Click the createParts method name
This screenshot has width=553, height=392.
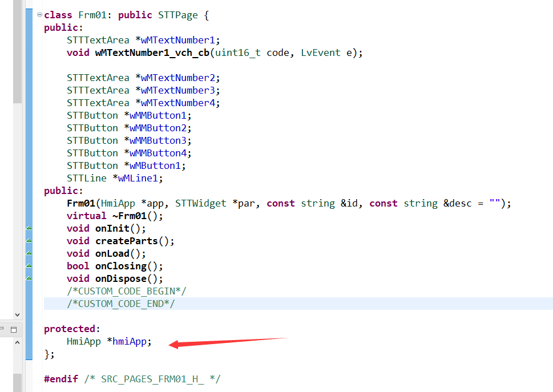pos(126,241)
